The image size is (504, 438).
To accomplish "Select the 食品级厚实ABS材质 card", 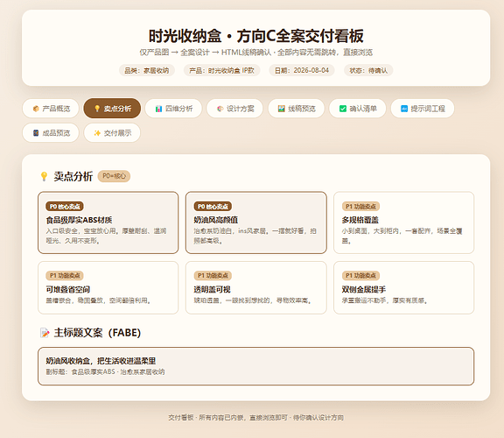I will pos(108,223).
